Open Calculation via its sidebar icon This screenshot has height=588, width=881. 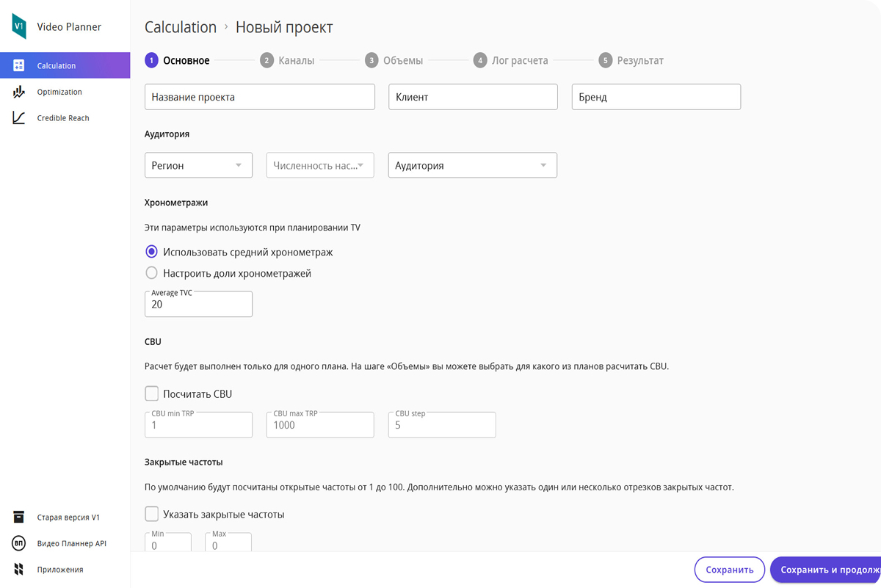point(19,65)
